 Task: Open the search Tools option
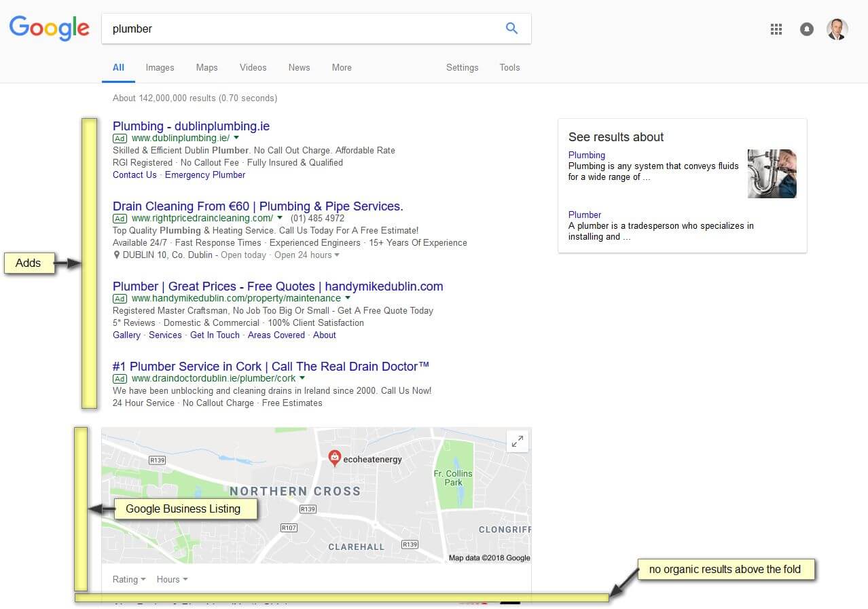pyautogui.click(x=509, y=67)
